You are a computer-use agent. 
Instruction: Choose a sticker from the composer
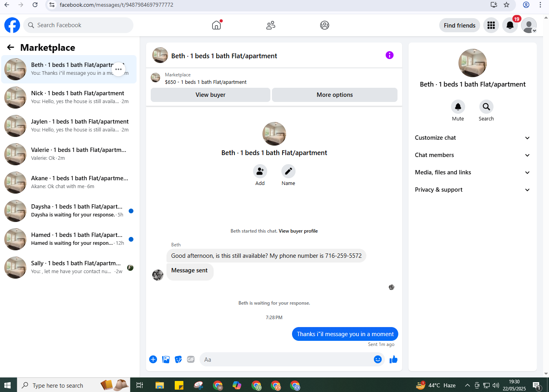178,359
